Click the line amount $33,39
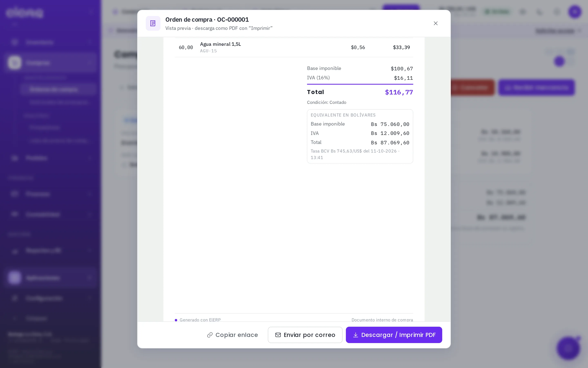This screenshot has height=368, width=588. pos(401,47)
